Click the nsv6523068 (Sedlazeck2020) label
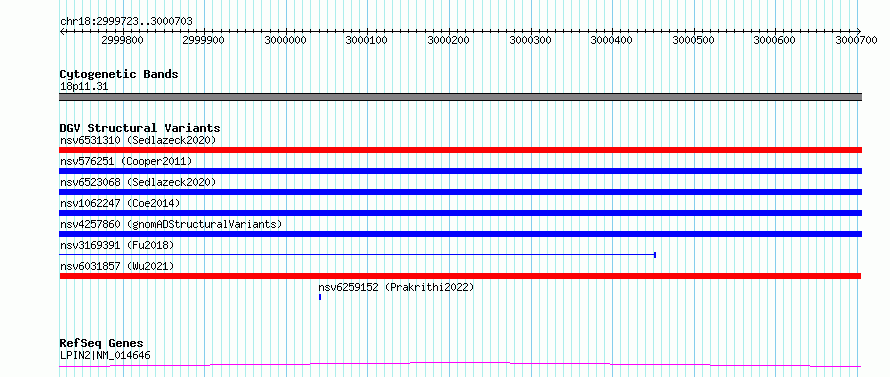This screenshot has height=377, width=890. point(138,182)
